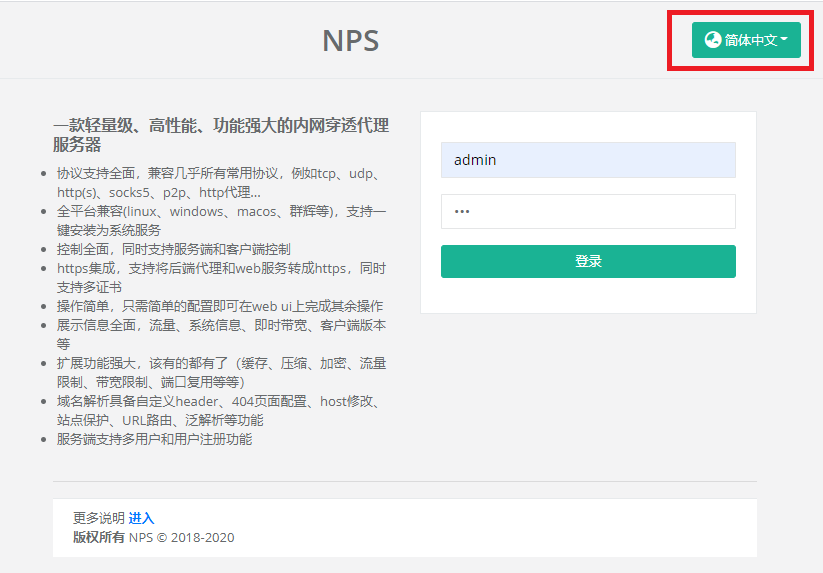The image size is (823, 573).
Task: Click the bullet 控制全面，同时支持服务端和客户端控制
Action: click(x=174, y=249)
